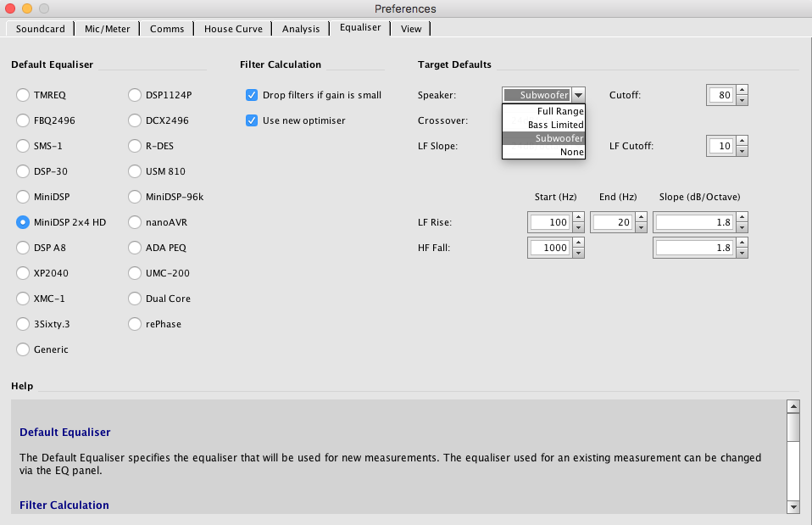The width and height of the screenshot is (812, 525).
Task: Select the Equaliser tab
Action: click(x=360, y=28)
